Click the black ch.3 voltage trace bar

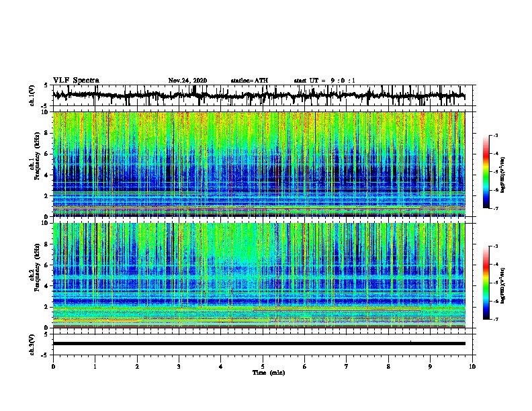pyautogui.click(x=259, y=344)
